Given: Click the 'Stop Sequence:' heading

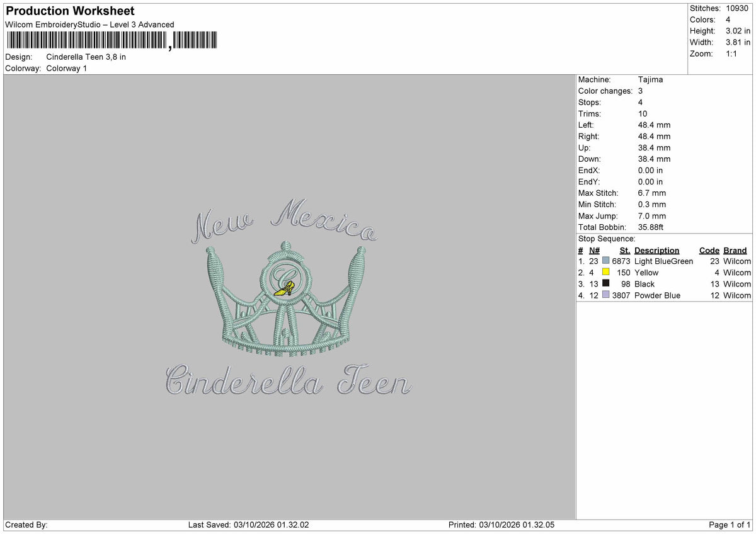Looking at the screenshot, I should coord(607,239).
